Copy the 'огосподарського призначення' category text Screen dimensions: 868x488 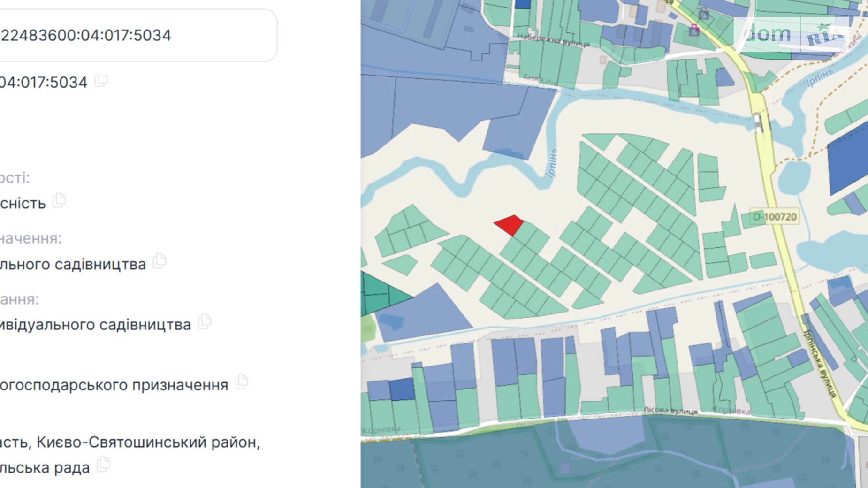click(x=242, y=382)
